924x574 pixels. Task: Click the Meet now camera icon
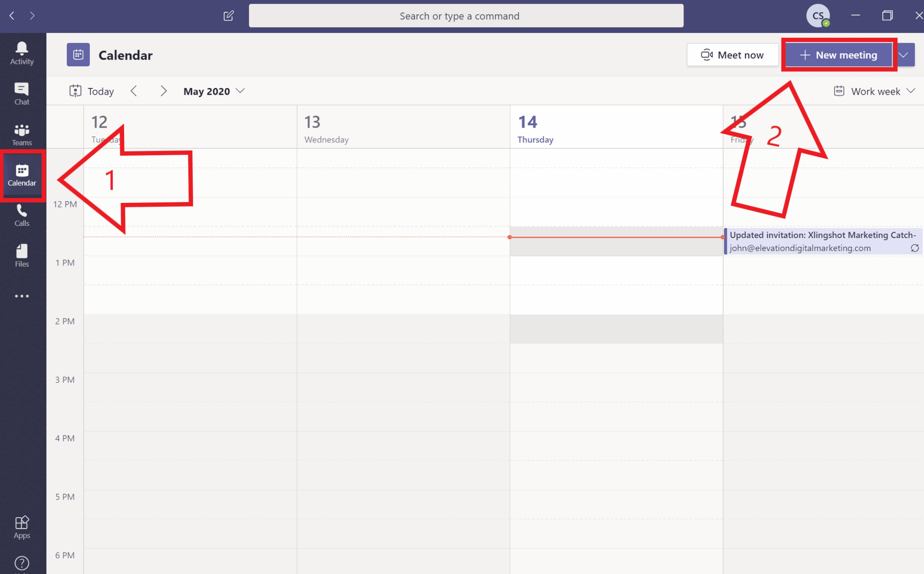tap(707, 55)
